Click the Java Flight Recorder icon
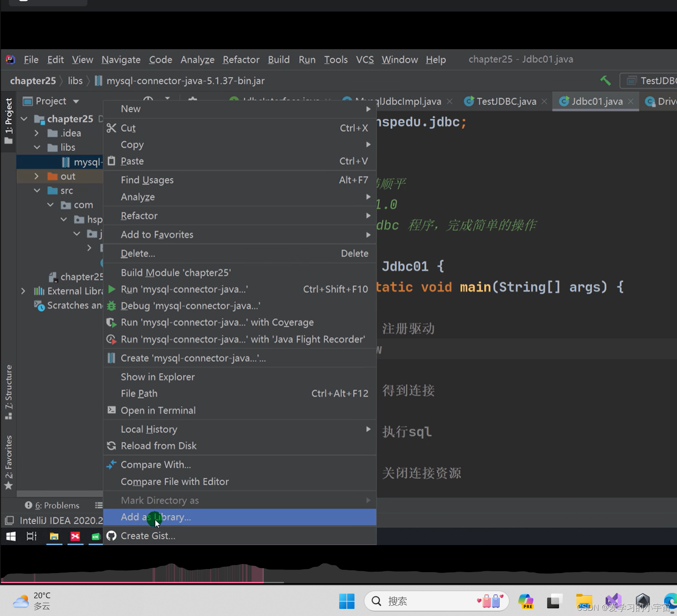The height and width of the screenshot is (616, 677). (111, 339)
